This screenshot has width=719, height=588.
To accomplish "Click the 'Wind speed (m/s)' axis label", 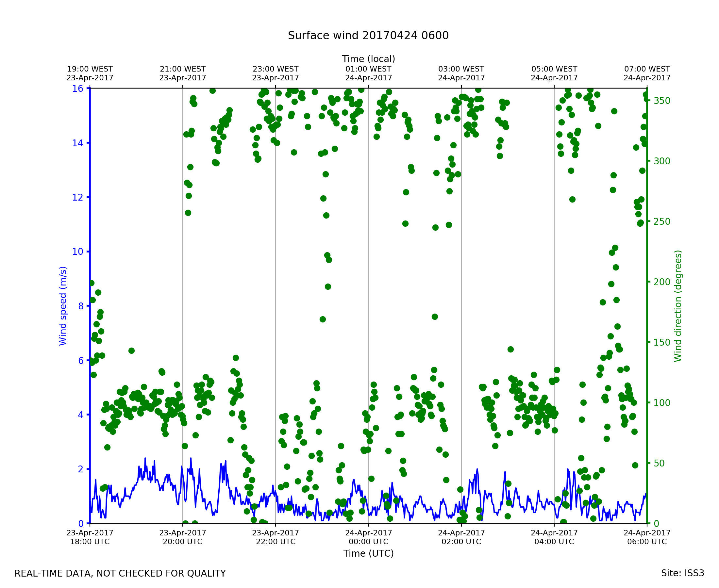I will [x=63, y=306].
